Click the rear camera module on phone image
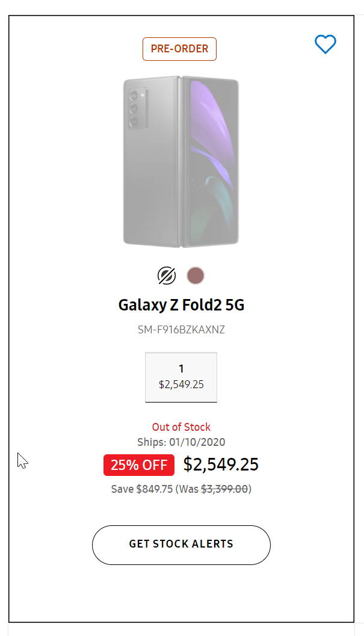The height and width of the screenshot is (636, 364). (135, 109)
